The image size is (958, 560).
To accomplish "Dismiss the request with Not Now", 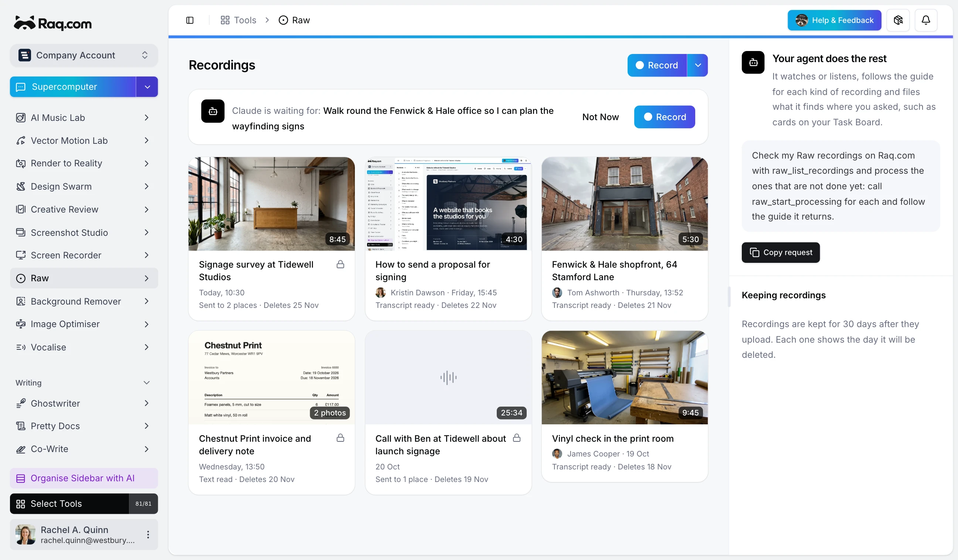I will [600, 117].
